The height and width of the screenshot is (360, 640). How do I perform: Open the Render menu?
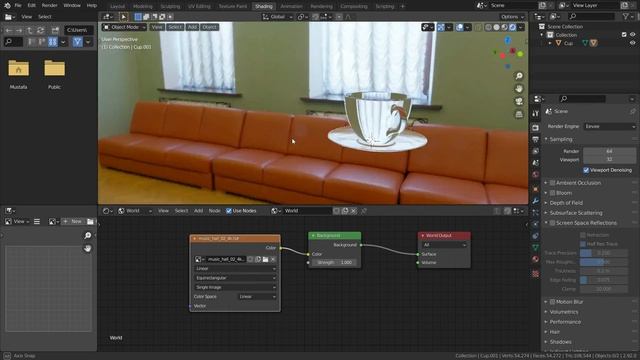pyautogui.click(x=49, y=6)
